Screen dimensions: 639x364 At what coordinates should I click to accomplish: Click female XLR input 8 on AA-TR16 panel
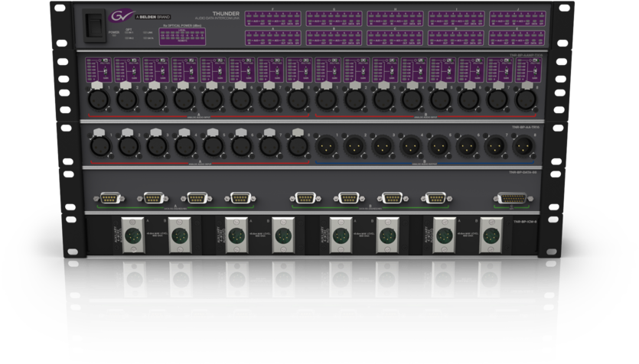298,145
